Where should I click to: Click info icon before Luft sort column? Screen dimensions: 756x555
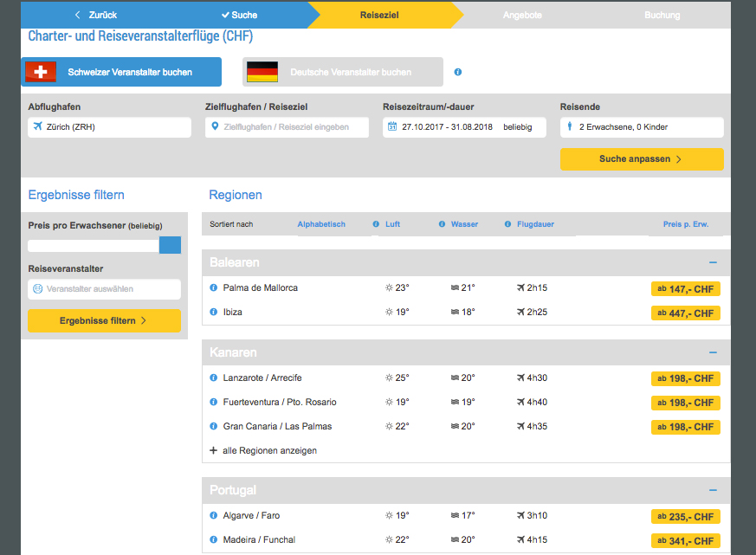point(376,224)
